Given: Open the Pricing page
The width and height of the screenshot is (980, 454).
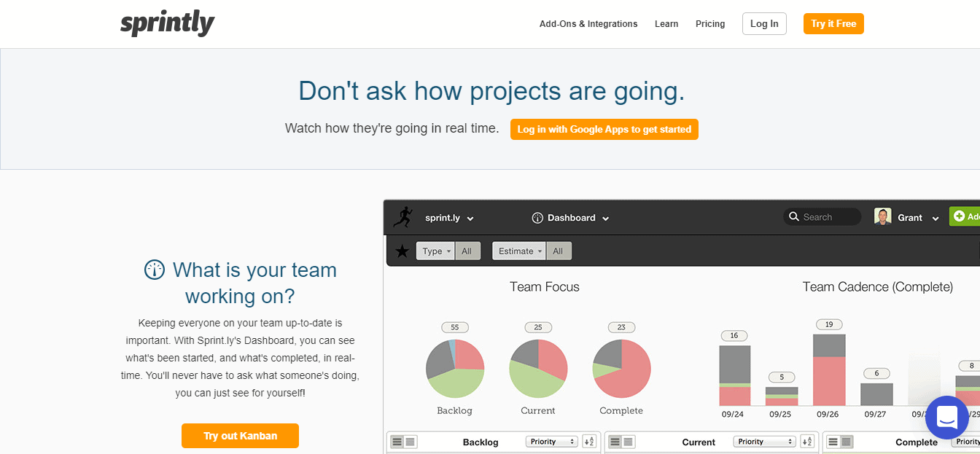Looking at the screenshot, I should pyautogui.click(x=710, y=24).
